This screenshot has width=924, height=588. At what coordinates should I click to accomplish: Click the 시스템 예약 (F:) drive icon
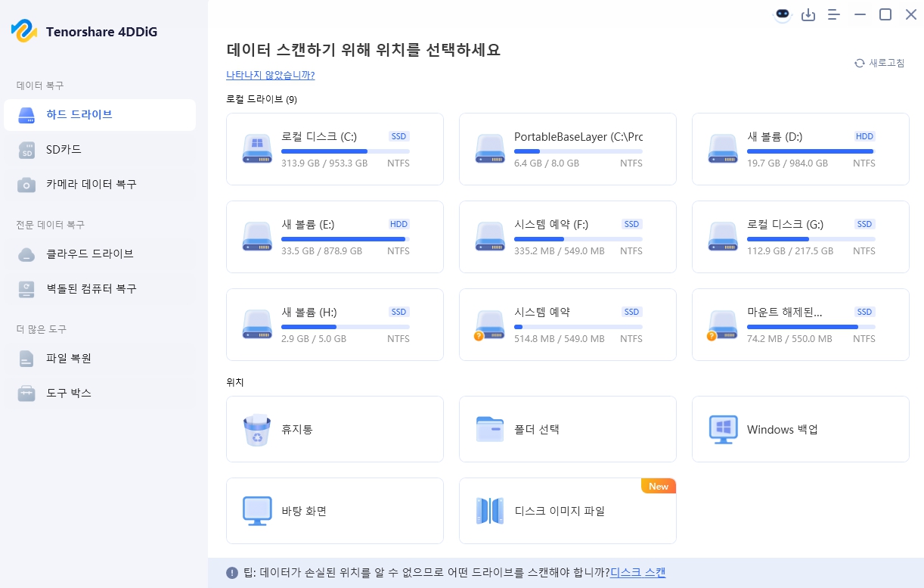(x=490, y=236)
